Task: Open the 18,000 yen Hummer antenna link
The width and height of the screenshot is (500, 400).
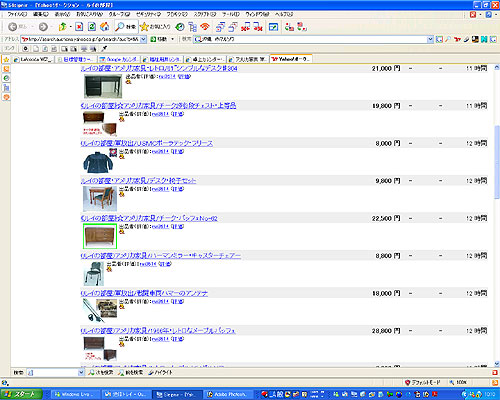Action: [144, 293]
